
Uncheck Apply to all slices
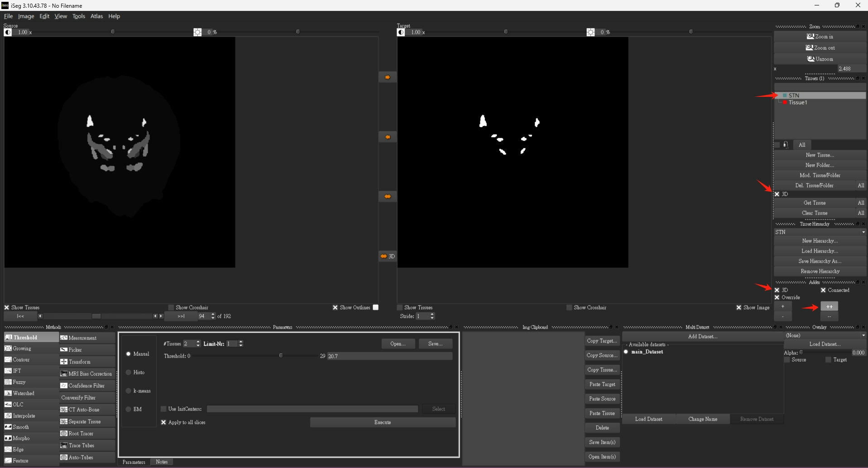click(x=164, y=422)
